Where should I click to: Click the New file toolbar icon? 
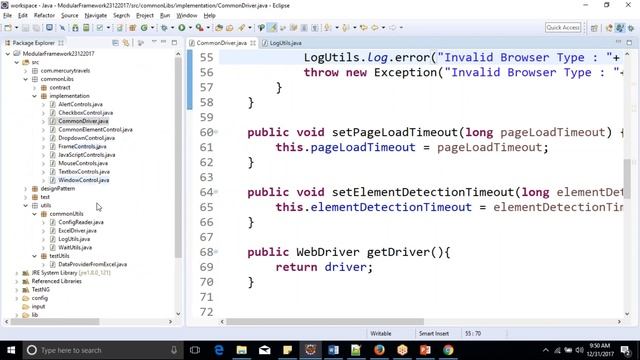coord(8,28)
